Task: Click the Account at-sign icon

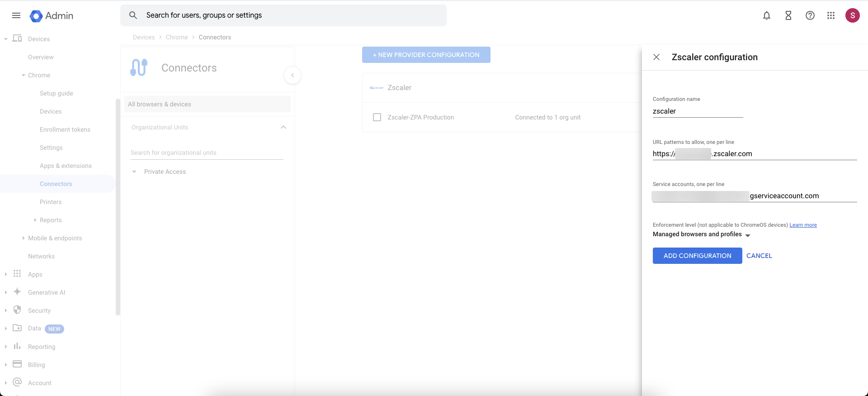Action: click(x=17, y=382)
